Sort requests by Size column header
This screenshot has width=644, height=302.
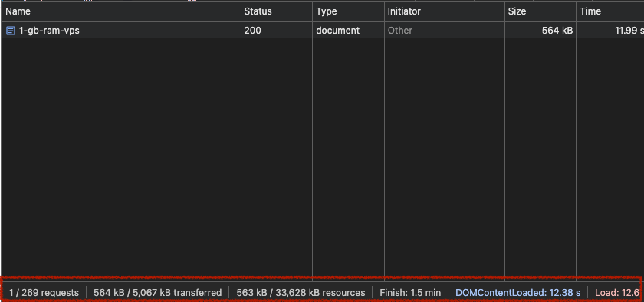(x=540, y=11)
